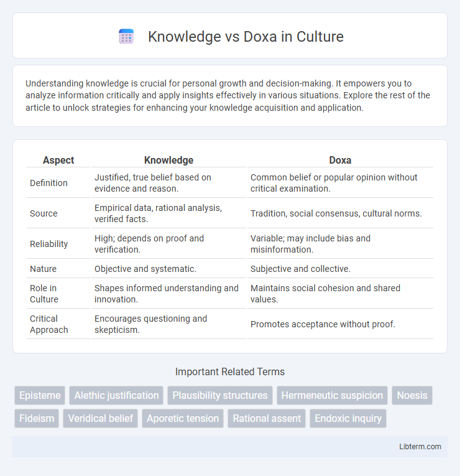Image resolution: width=460 pixels, height=476 pixels.
Task: Click 'Variable; may include bias' cell
Action: [x=340, y=244]
